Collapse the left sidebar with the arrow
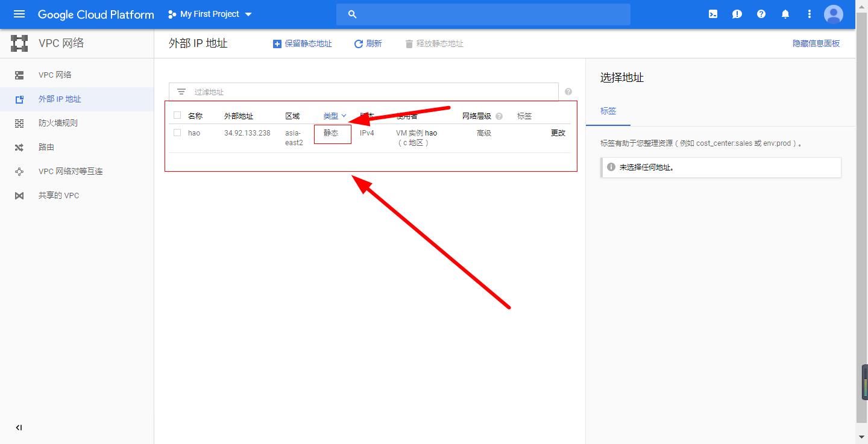This screenshot has height=444, width=868. click(x=18, y=427)
